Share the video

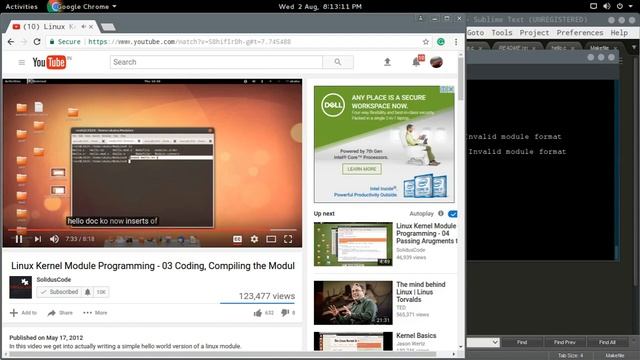60,313
